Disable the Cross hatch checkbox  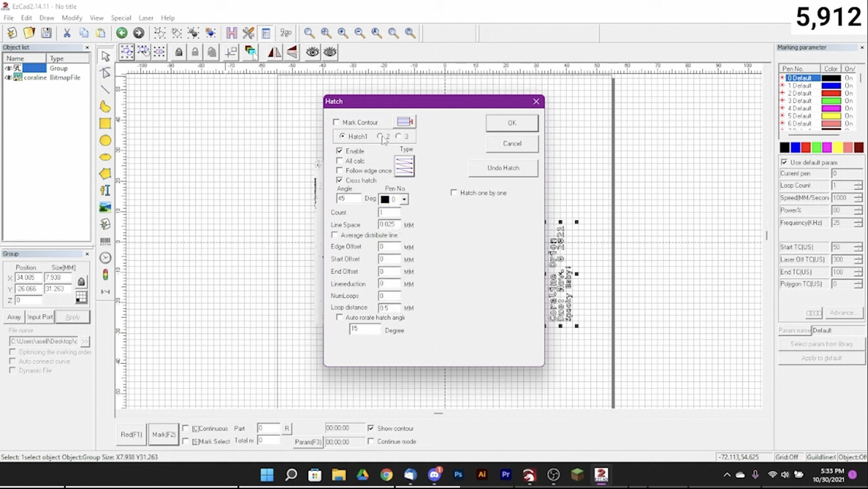340,180
